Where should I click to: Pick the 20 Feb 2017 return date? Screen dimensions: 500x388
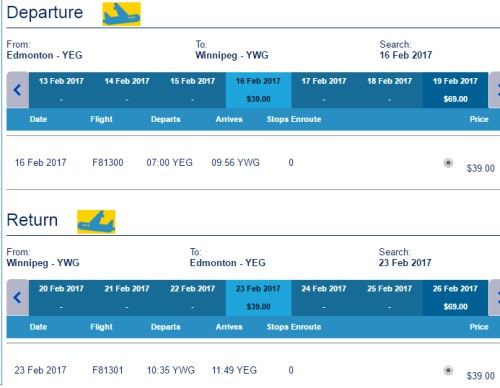(61, 298)
